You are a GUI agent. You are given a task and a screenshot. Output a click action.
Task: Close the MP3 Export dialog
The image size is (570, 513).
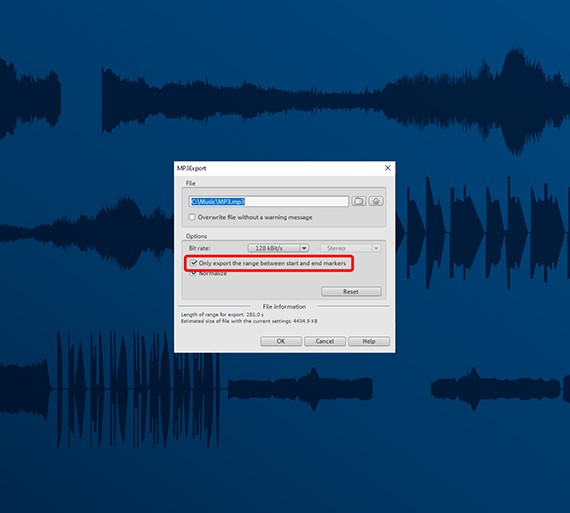(x=388, y=168)
